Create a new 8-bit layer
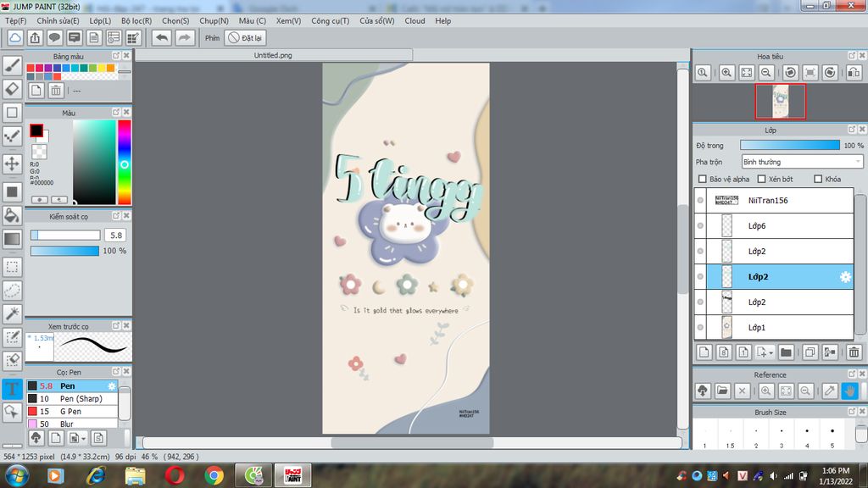Screen dimensions: 868x488 coord(724,352)
